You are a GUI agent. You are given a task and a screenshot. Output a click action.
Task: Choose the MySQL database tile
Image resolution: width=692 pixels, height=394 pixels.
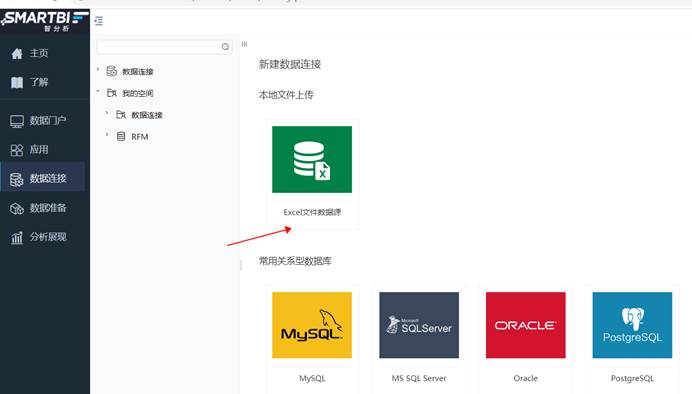point(312,325)
